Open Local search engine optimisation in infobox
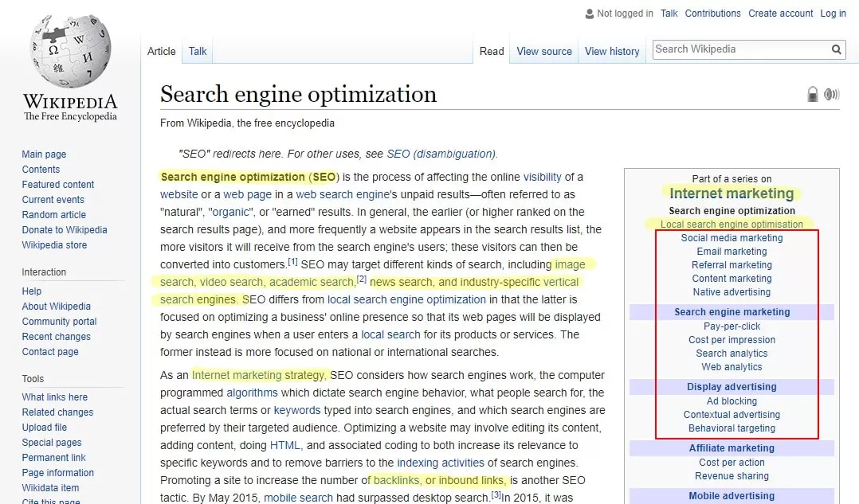The width and height of the screenshot is (859, 504). coord(732,225)
